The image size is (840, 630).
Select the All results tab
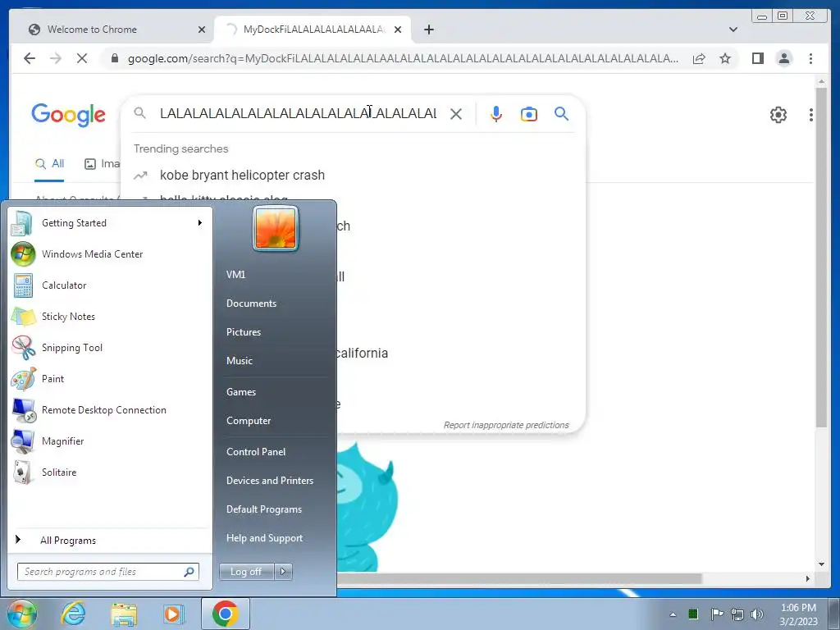tap(50, 164)
